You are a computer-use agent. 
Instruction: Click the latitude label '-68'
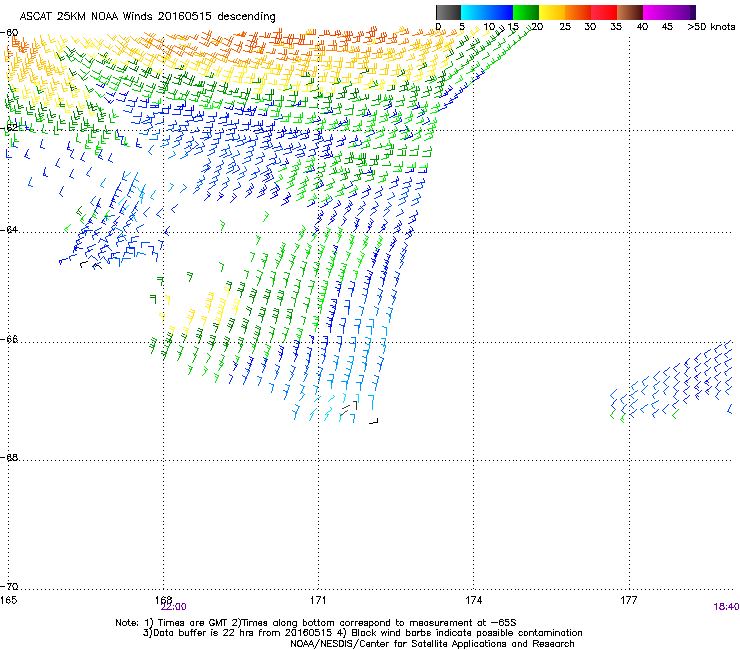(9, 457)
